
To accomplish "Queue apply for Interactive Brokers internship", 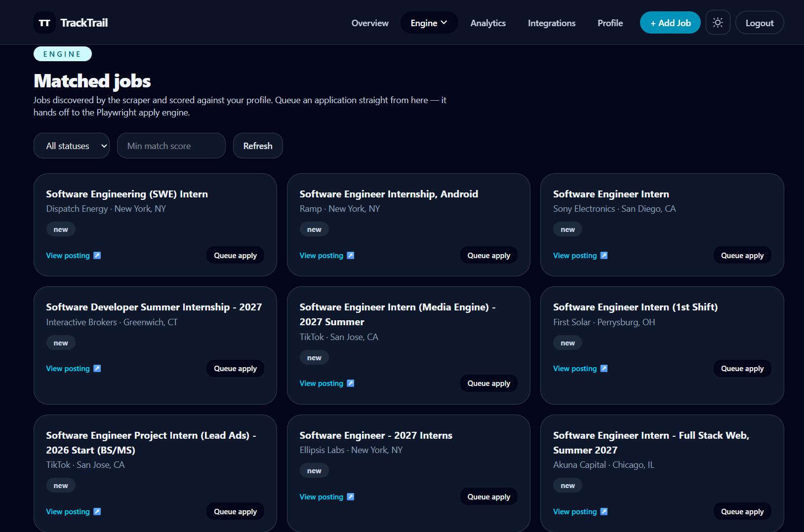I will (235, 369).
